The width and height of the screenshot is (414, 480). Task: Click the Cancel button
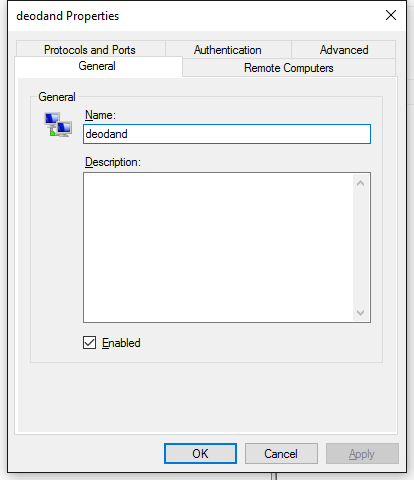click(x=281, y=453)
